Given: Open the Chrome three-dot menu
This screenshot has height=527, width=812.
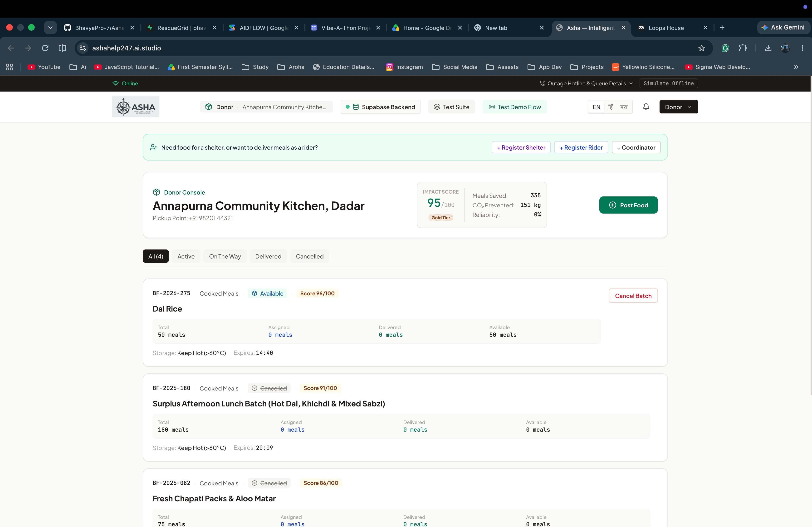Looking at the screenshot, I should click(802, 48).
